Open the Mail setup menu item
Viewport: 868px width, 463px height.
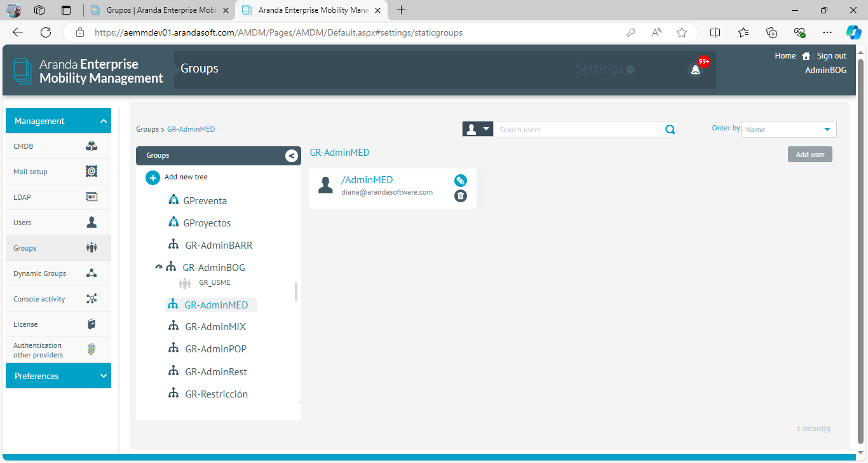(58, 172)
